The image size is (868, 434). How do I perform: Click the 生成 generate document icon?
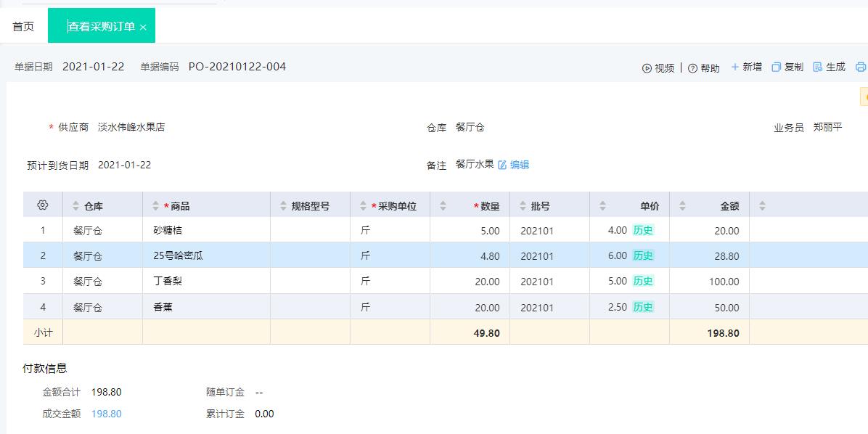817,67
